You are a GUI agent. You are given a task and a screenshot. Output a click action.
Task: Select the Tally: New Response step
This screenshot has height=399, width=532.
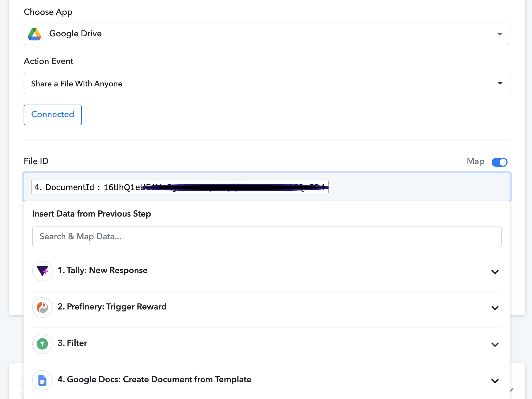tap(267, 271)
